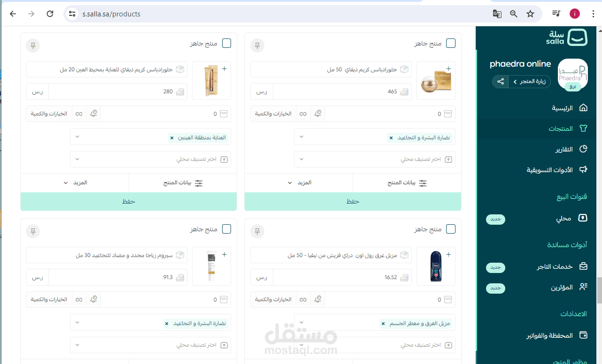This screenshot has width=602, height=364.
Task: Edit product name field for سيروم زياجا
Action: pos(107,256)
